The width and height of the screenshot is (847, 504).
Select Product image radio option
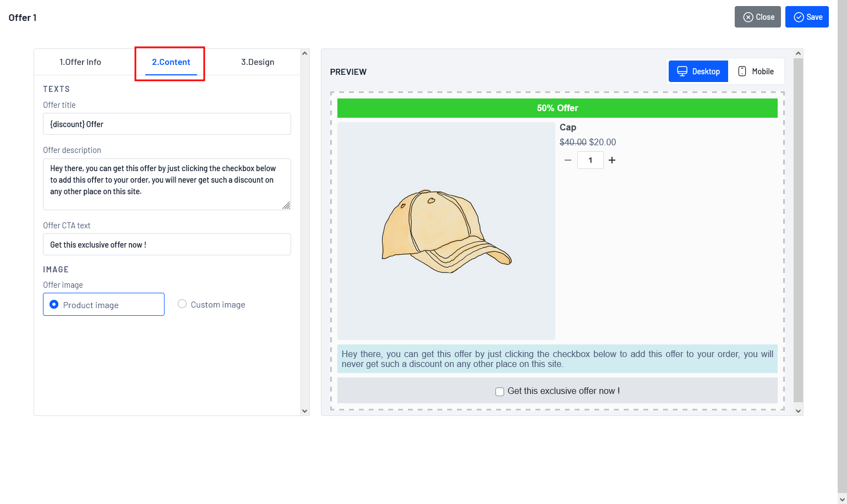54,304
